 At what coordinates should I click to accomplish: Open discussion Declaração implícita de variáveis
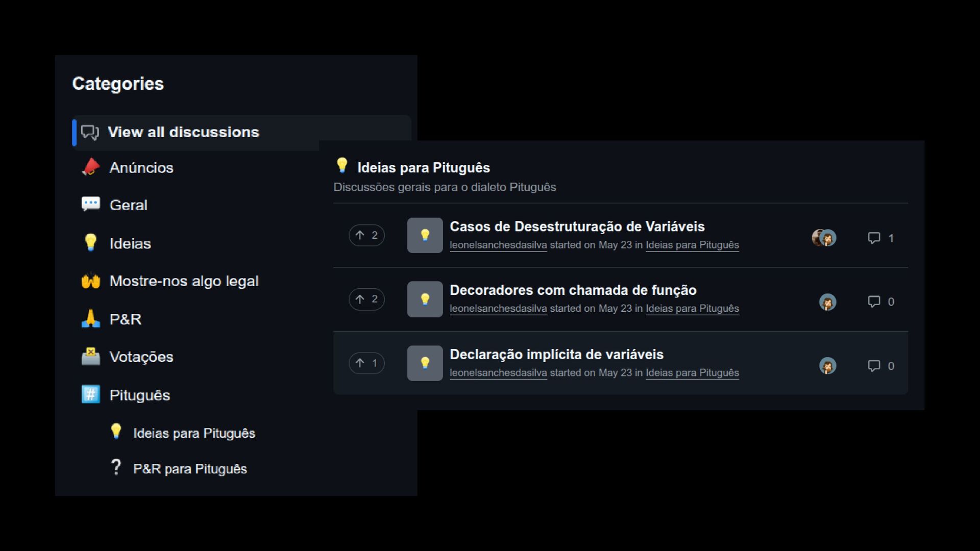pos(556,355)
